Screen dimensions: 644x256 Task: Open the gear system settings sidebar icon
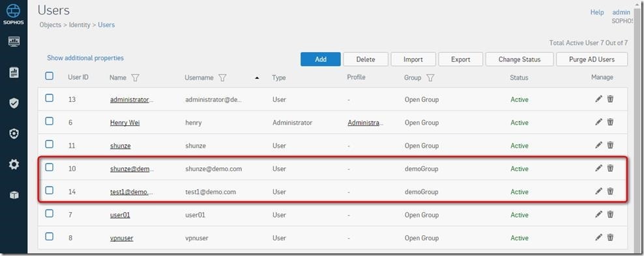point(14,165)
